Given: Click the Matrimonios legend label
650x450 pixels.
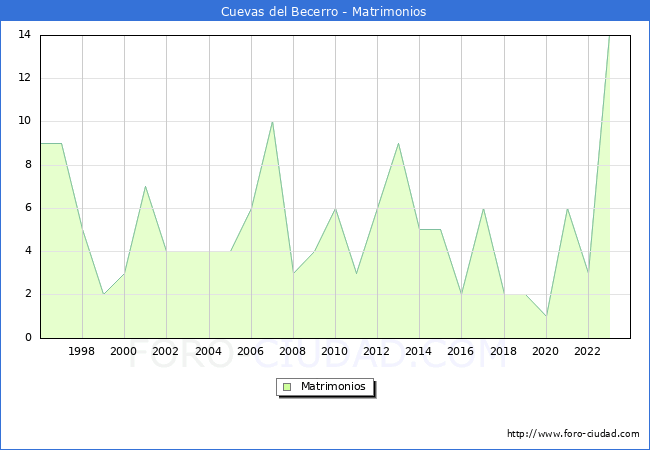Looking at the screenshot, I should click(x=333, y=386).
